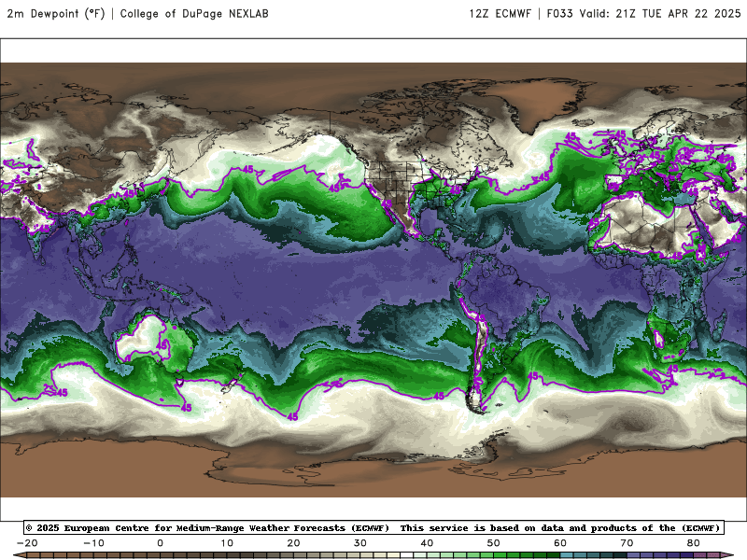Select the 'This service is based on data' text

(482, 527)
